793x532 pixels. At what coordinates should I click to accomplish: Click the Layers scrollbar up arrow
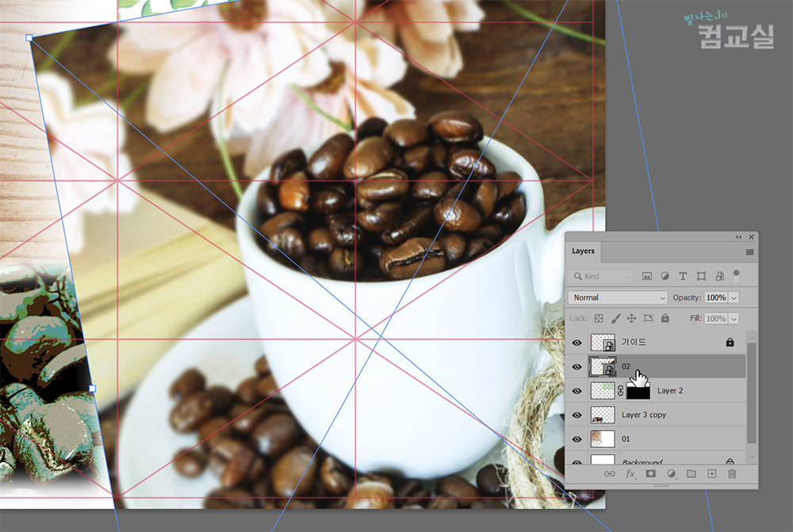point(752,337)
